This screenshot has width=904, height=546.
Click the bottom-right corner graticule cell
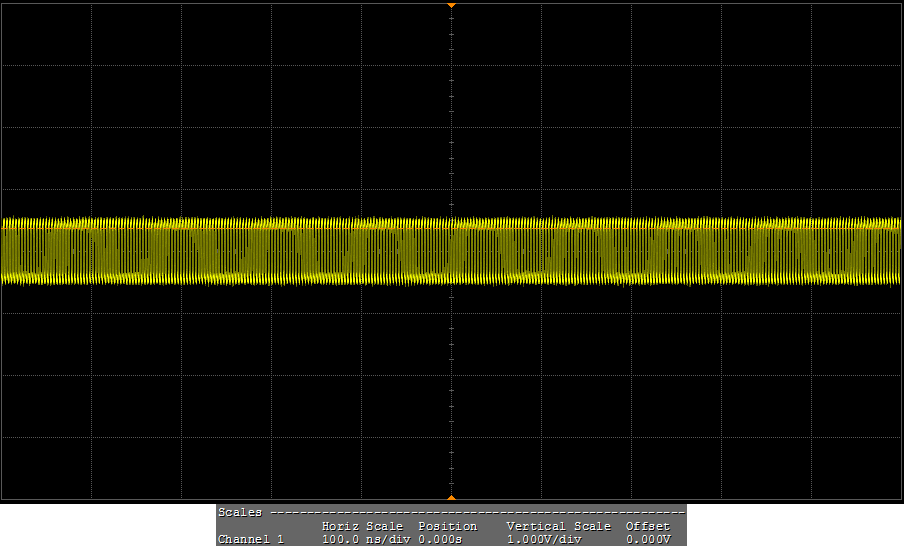click(x=856, y=468)
